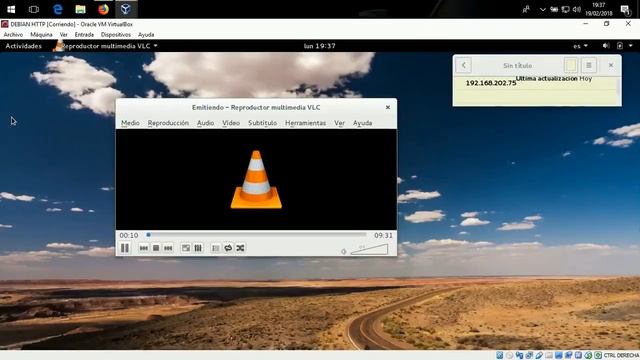The width and height of the screenshot is (640, 360).
Task: Select VirtualBox icon in Windows taskbar
Action: click(126, 9)
